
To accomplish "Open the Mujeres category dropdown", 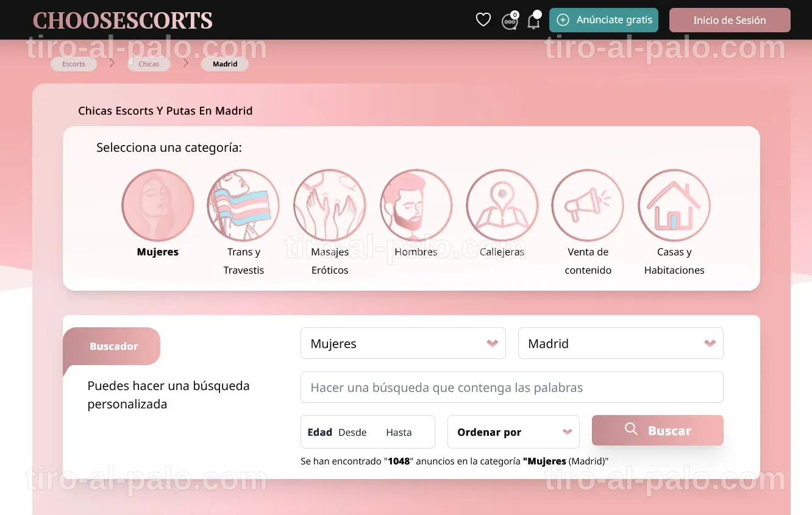I will point(403,343).
